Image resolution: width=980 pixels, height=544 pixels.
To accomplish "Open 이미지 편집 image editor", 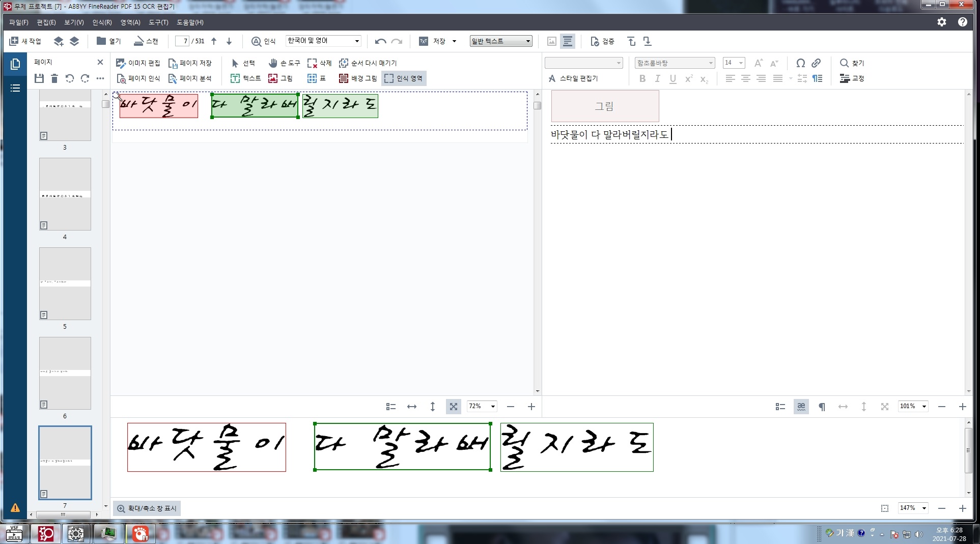I will click(138, 63).
